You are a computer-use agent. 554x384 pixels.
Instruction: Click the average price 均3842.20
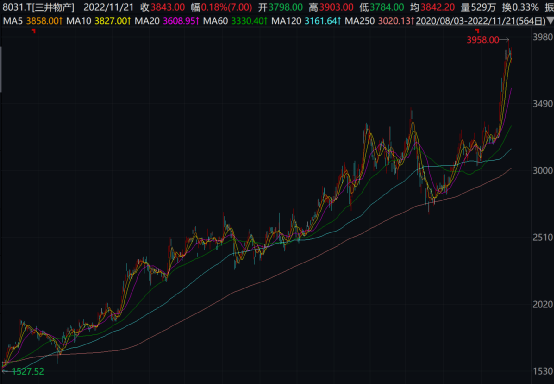click(432, 7)
